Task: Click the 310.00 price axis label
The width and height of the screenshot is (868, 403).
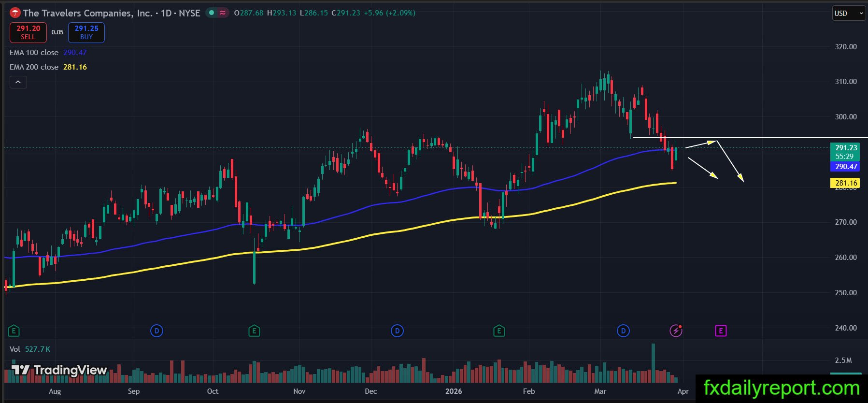Action: [x=846, y=82]
